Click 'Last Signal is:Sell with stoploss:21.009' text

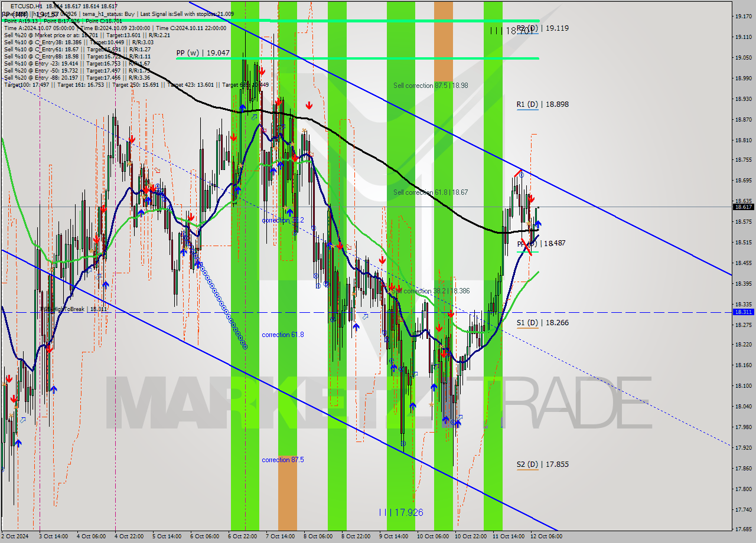tap(187, 14)
